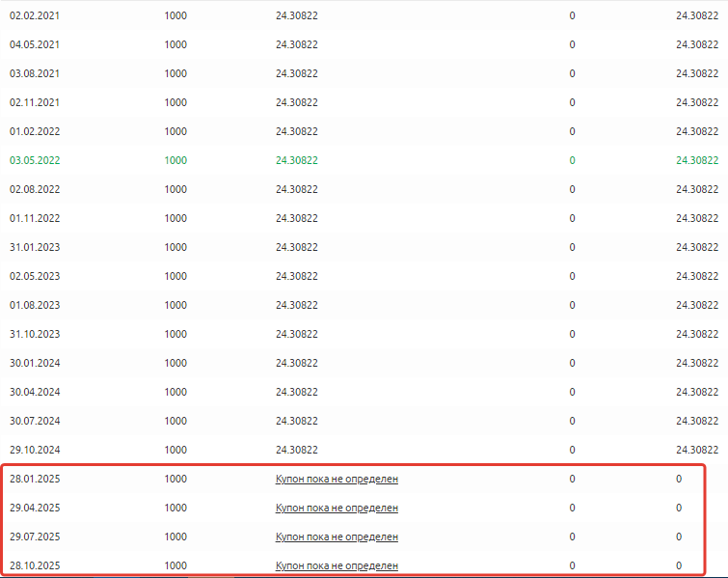The width and height of the screenshot is (728, 578).
Task: Select the date cell 01.02.2022
Action: pos(35,131)
